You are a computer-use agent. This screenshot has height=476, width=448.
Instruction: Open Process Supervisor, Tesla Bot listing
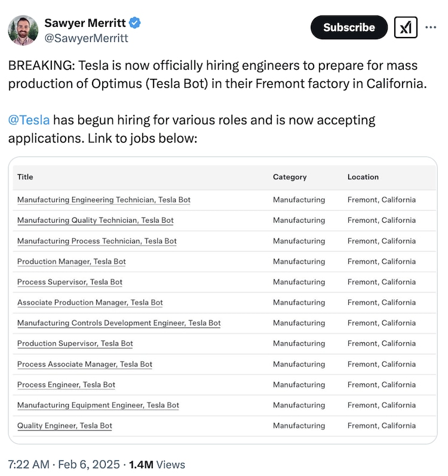[x=70, y=282]
